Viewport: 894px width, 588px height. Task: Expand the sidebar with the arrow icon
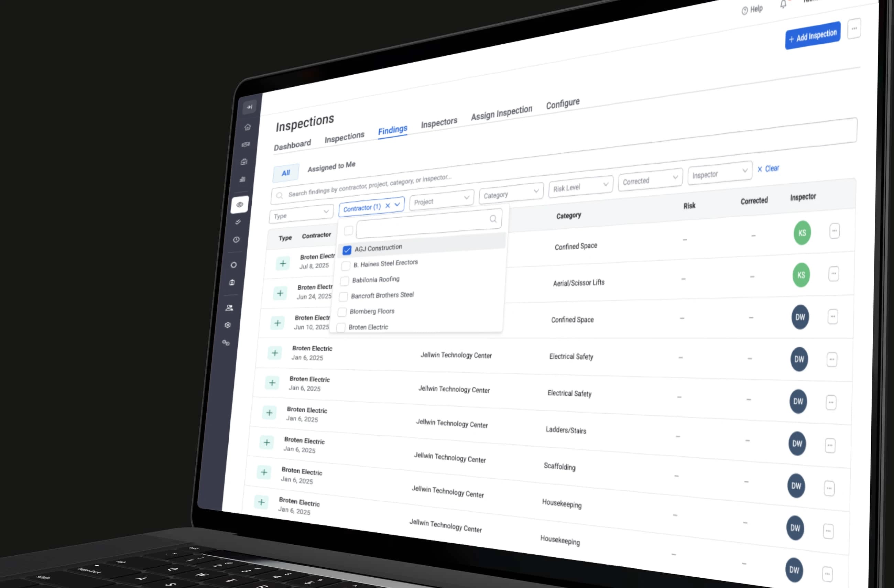click(249, 107)
